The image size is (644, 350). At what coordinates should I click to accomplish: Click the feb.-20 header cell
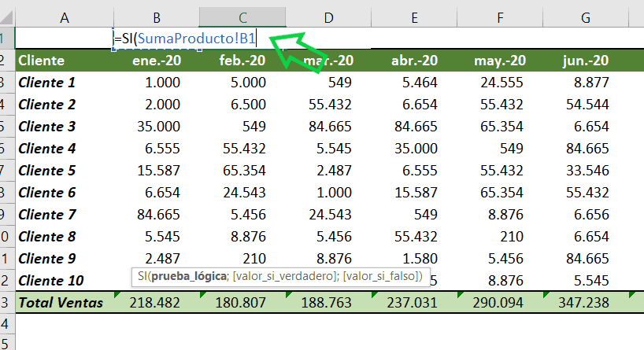(x=242, y=61)
